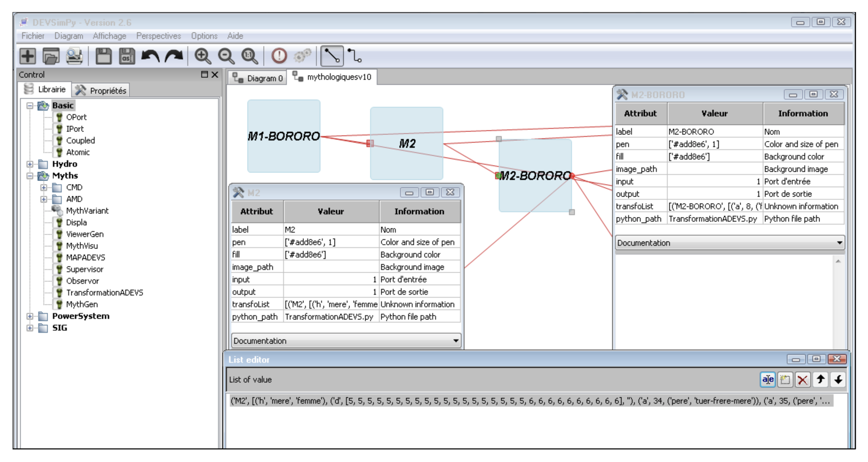Switch to the Propriétés tab
868x462 pixels.
(x=101, y=90)
